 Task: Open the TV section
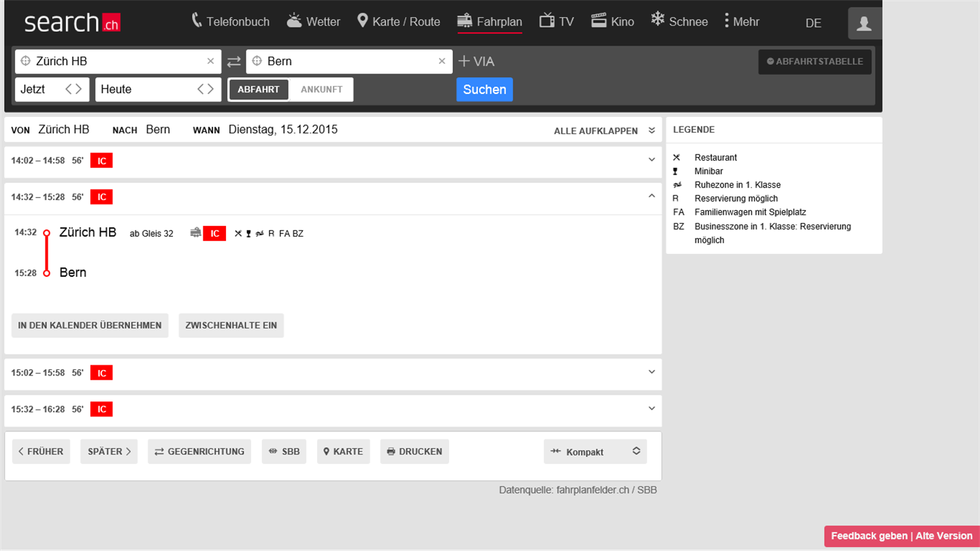pos(557,21)
